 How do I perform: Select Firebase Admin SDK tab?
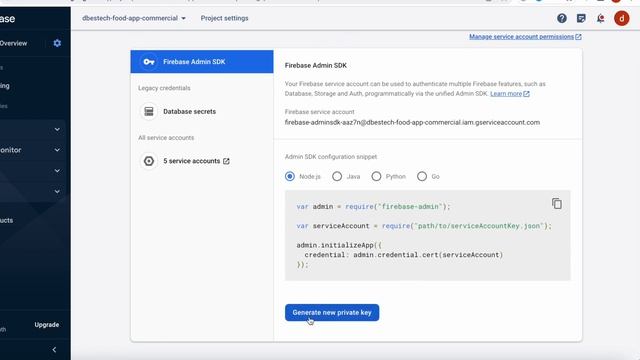(202, 62)
